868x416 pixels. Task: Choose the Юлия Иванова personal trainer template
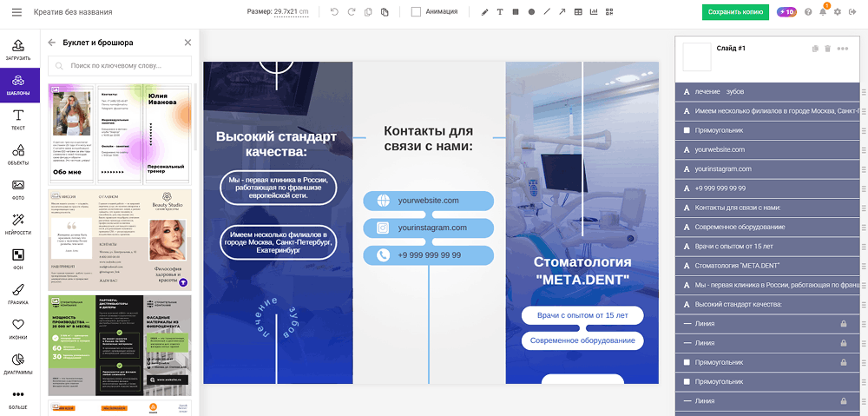pyautogui.click(x=120, y=134)
